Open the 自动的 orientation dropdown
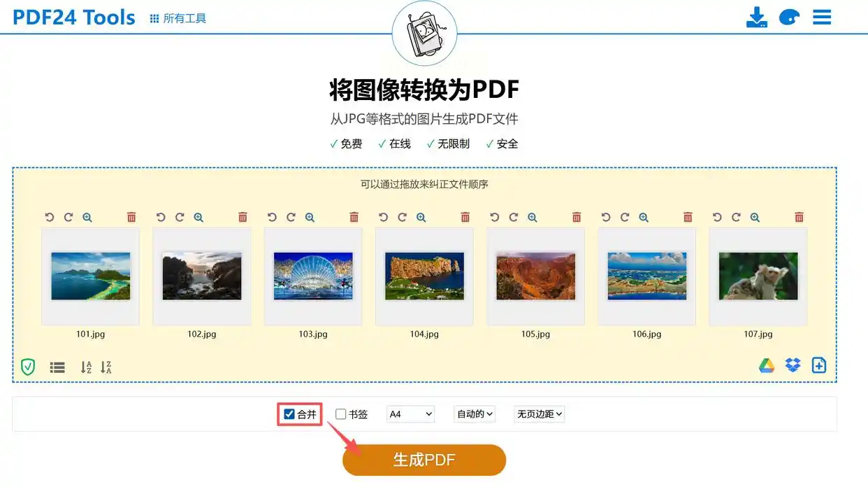868x489 pixels. [475, 414]
